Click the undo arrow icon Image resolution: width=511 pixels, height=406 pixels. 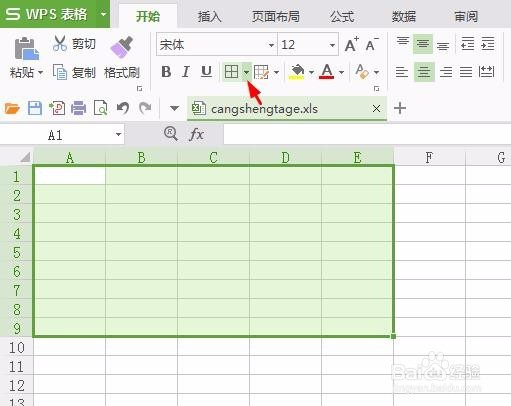(x=123, y=108)
